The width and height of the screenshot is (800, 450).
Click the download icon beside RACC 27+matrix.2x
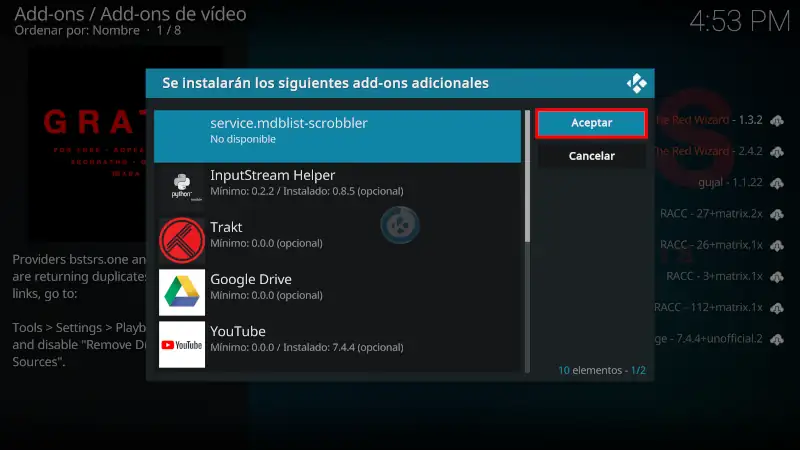click(777, 214)
